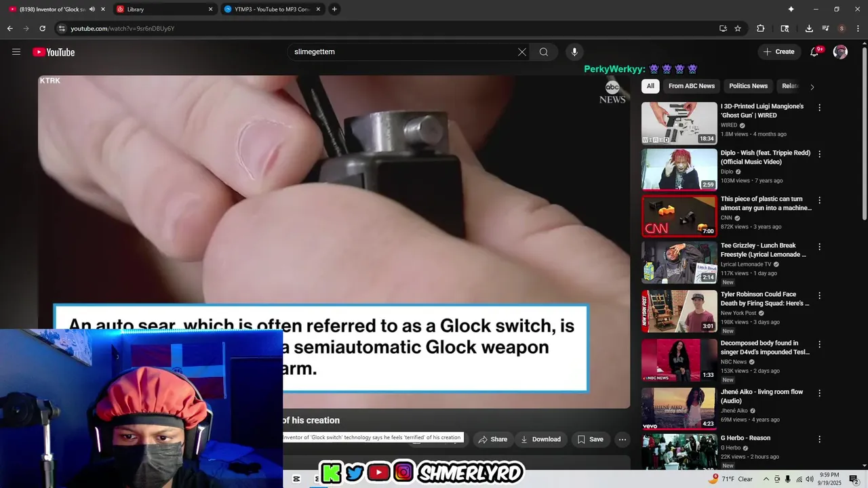Open a new browser tab
Screen dimensions: 868x488
point(334,9)
